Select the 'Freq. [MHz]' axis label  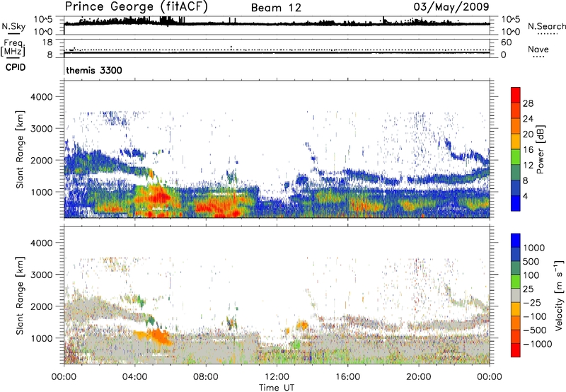tap(13, 47)
